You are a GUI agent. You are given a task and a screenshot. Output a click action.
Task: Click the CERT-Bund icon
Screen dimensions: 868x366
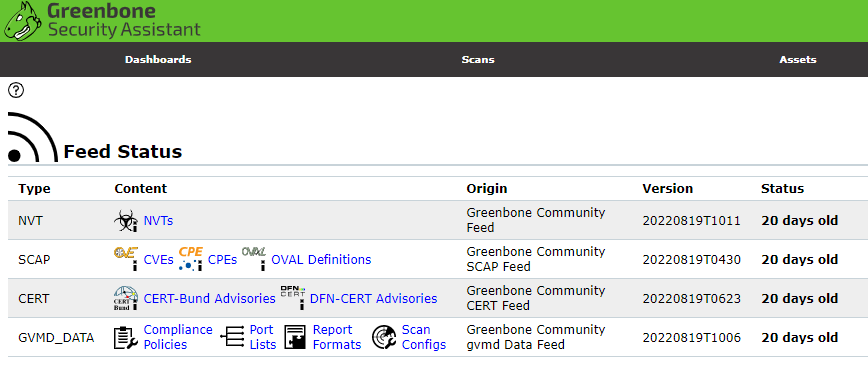coord(126,298)
